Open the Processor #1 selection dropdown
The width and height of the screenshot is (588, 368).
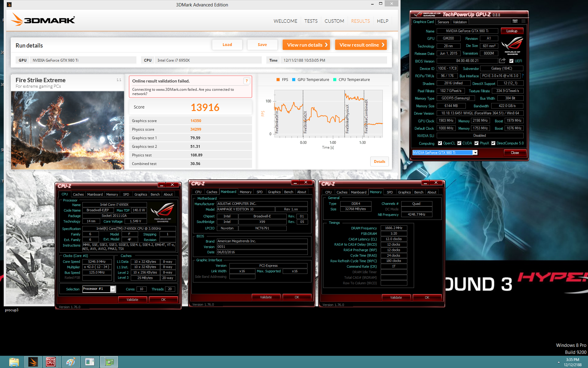113,289
